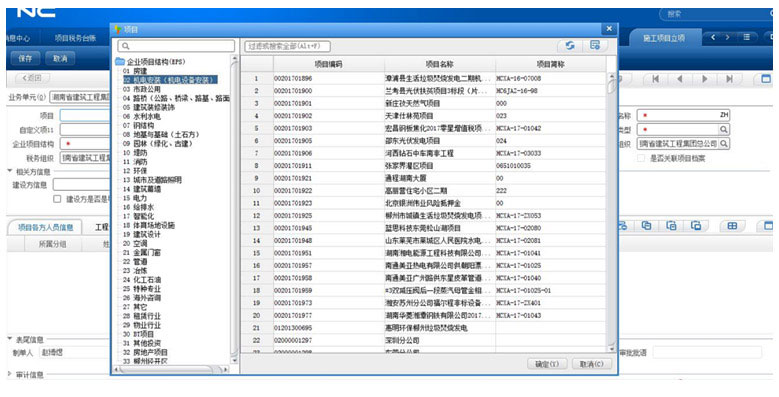Click the magnifier icon in tree search box
This screenshot has height=397, width=779.
coord(126,46)
